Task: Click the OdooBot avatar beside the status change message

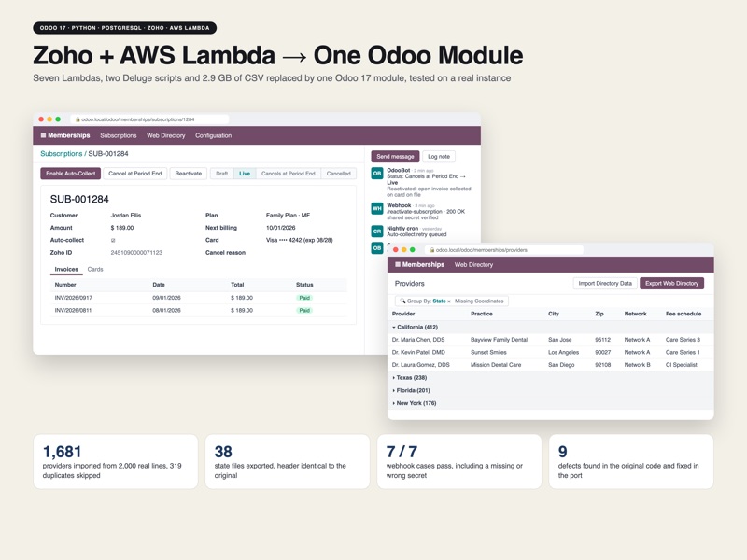Action: point(377,174)
